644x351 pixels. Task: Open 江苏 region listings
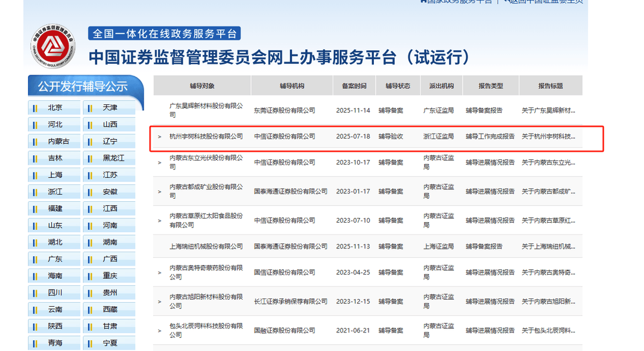click(x=110, y=175)
